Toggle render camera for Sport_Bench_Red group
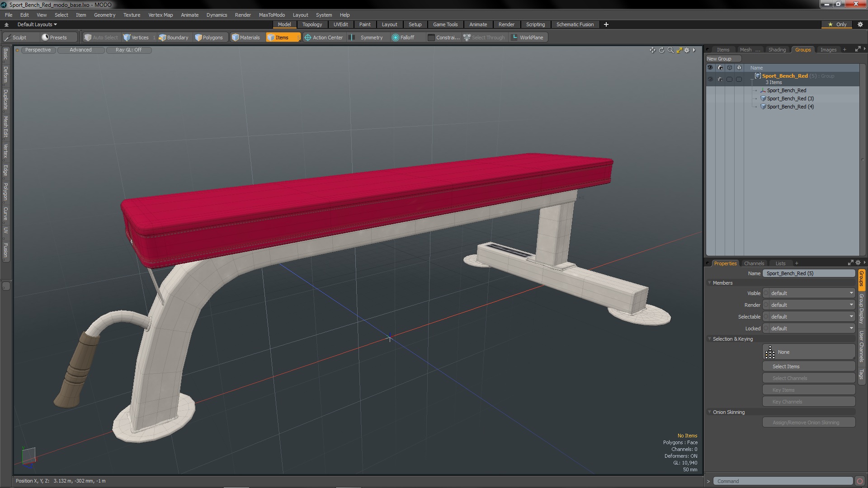The width and height of the screenshot is (868, 488). pos(720,79)
